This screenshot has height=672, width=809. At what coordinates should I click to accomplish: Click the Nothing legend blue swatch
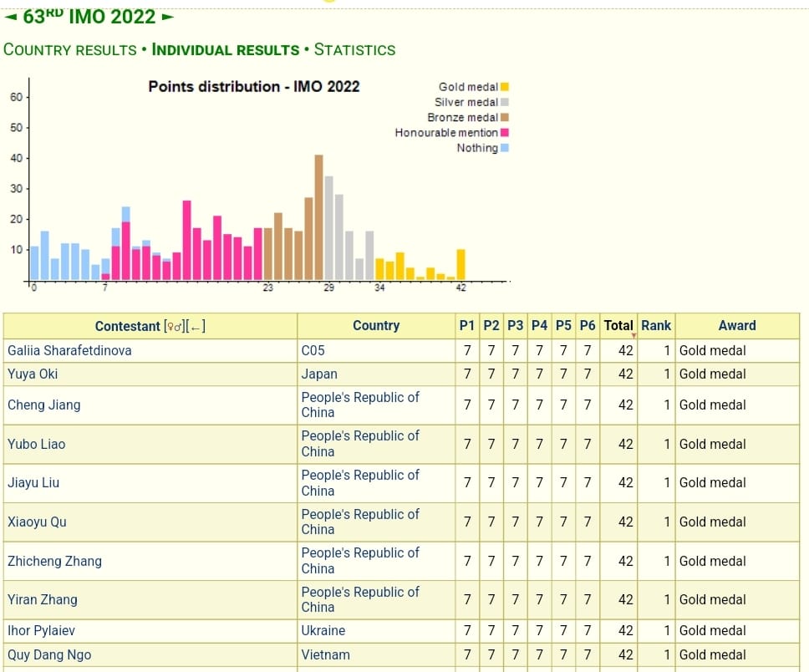pos(505,148)
